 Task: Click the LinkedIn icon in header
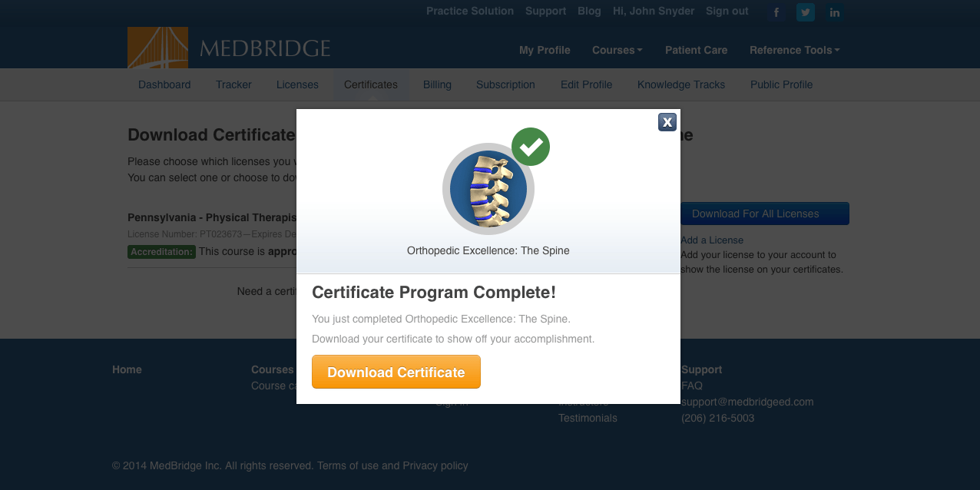click(835, 12)
